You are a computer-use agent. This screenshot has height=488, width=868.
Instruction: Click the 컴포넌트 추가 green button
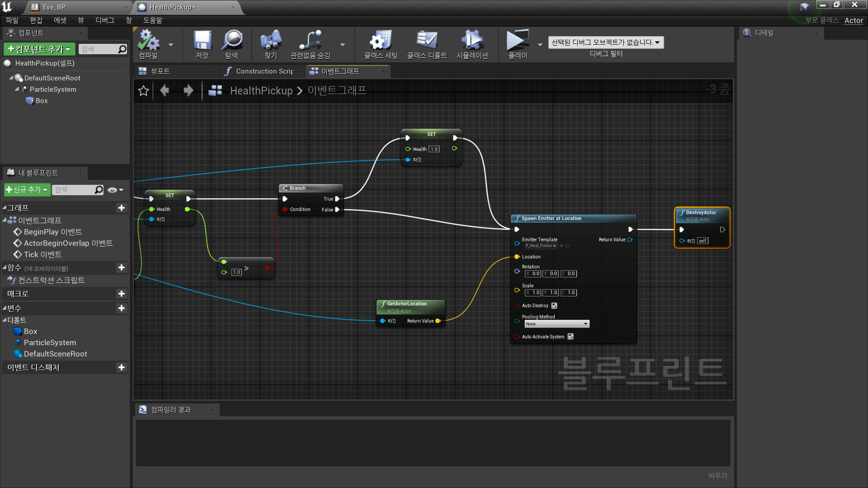click(x=39, y=49)
